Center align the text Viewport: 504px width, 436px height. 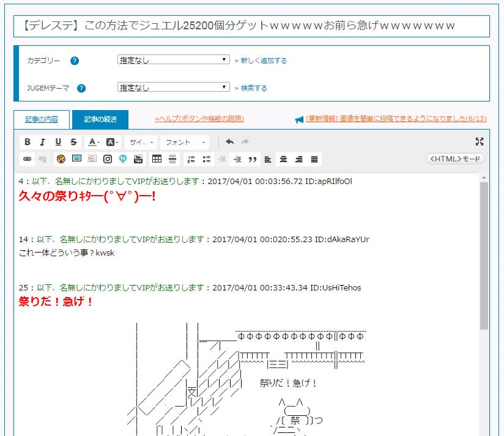click(283, 159)
